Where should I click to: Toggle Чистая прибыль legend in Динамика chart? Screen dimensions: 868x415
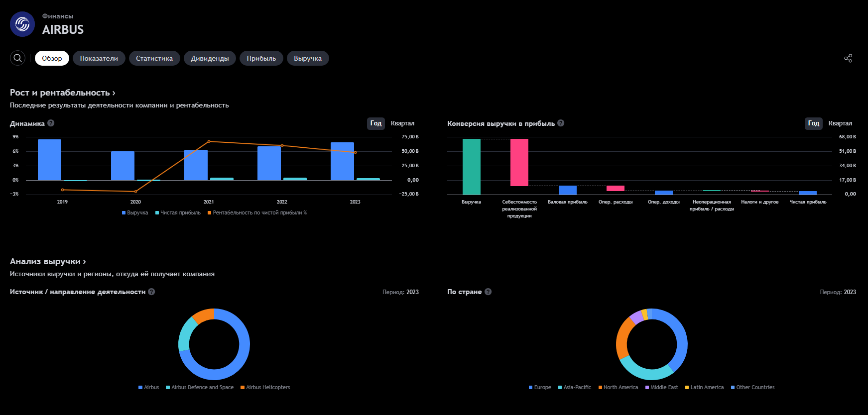pos(178,212)
